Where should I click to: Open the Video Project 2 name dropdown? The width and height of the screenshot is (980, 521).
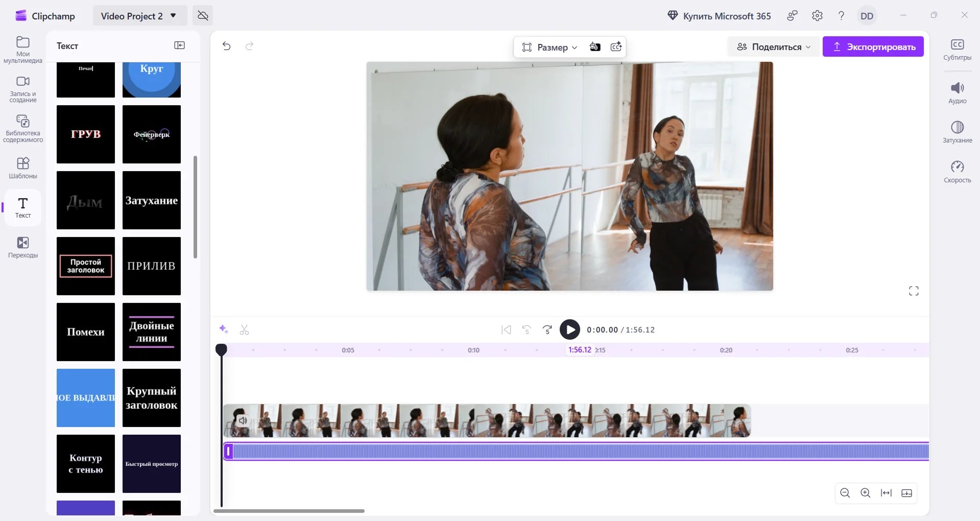(x=139, y=16)
